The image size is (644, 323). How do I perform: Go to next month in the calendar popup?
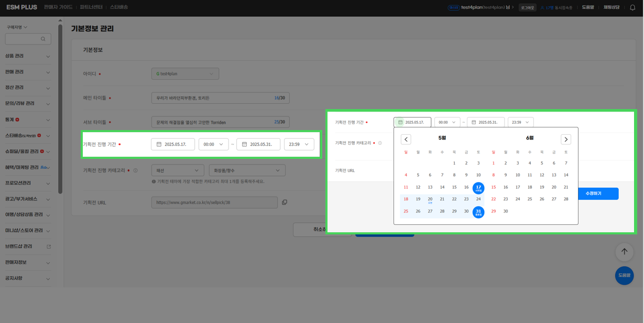[566, 139]
